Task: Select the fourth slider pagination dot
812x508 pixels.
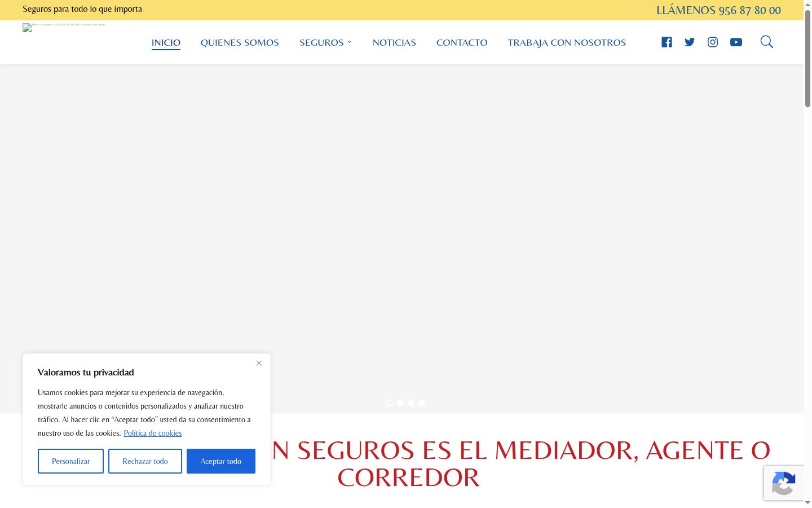Action: (x=422, y=403)
